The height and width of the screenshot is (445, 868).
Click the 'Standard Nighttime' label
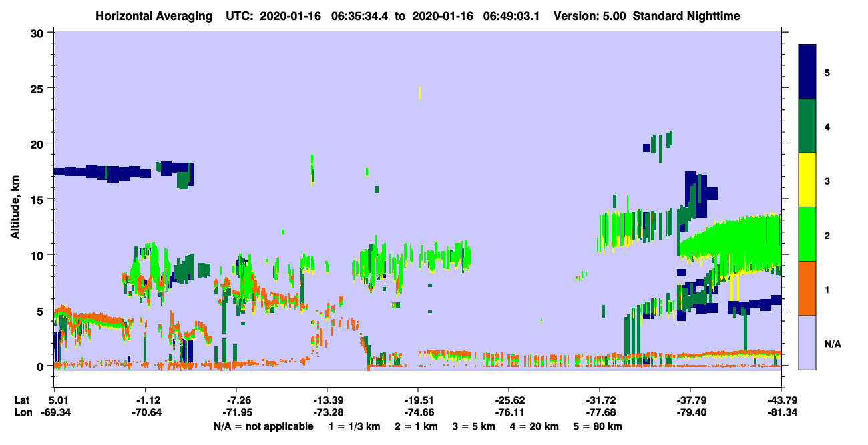pos(686,16)
